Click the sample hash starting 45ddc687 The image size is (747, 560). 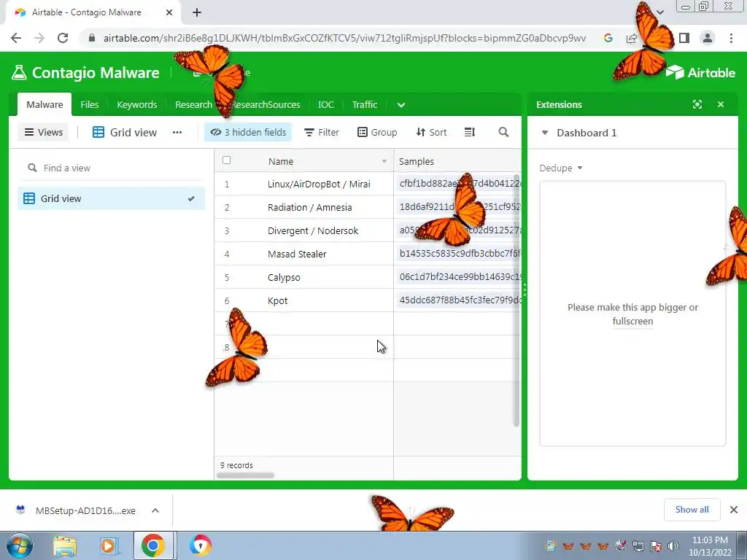coord(460,300)
